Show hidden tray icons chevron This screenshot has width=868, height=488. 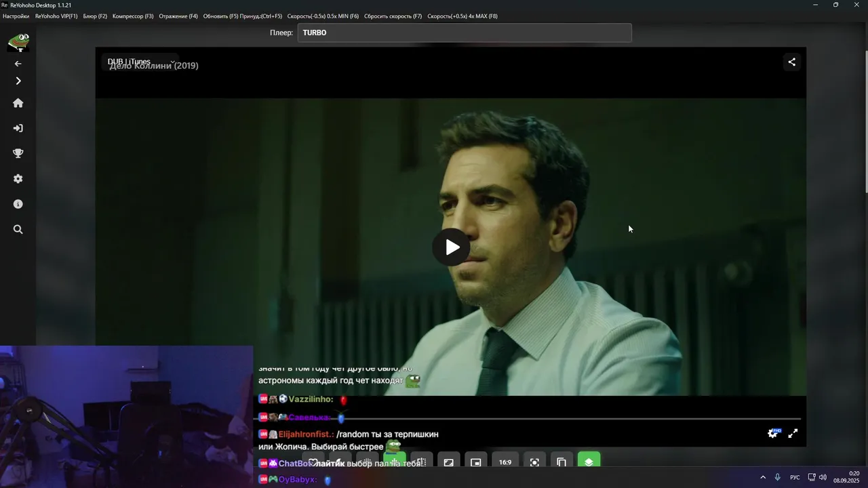(763, 477)
